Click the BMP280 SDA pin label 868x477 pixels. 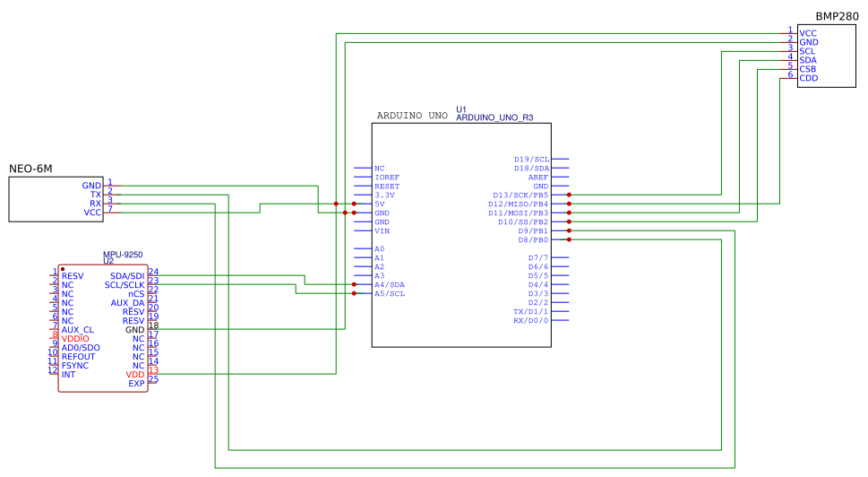(x=808, y=60)
